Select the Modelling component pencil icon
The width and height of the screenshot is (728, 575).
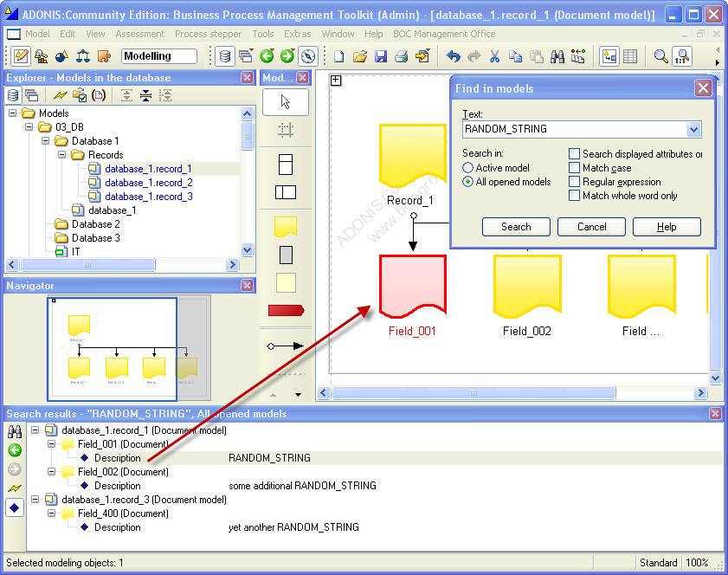tap(21, 56)
